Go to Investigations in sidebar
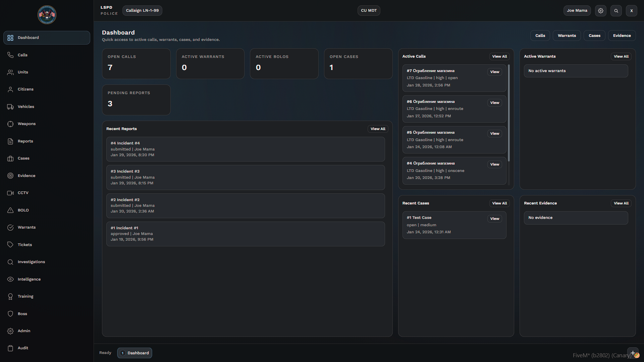Screen dimensions: 644x362 (x=31, y=262)
